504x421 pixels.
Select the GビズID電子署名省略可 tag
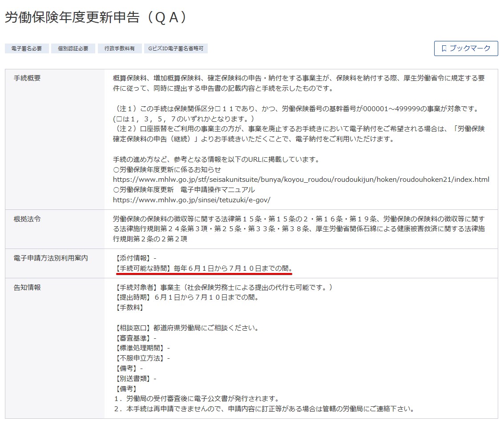pyautogui.click(x=176, y=48)
